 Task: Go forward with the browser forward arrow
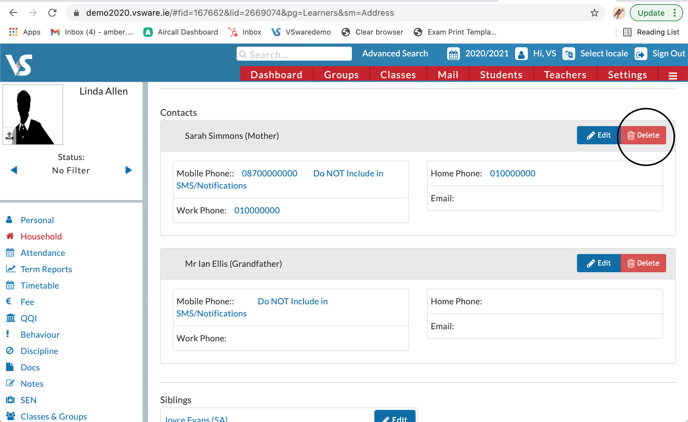[33, 13]
